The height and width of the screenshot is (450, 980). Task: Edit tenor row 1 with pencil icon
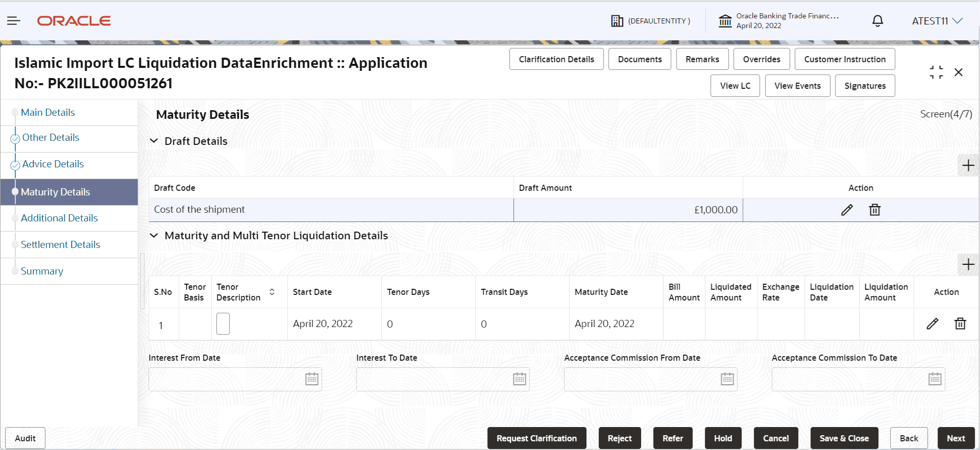pyautogui.click(x=932, y=323)
